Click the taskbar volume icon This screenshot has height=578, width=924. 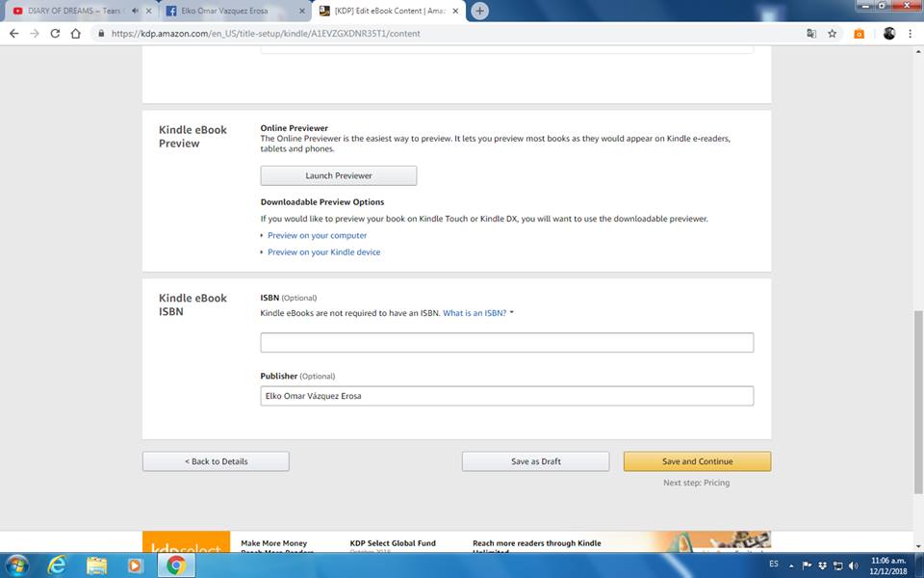(854, 565)
